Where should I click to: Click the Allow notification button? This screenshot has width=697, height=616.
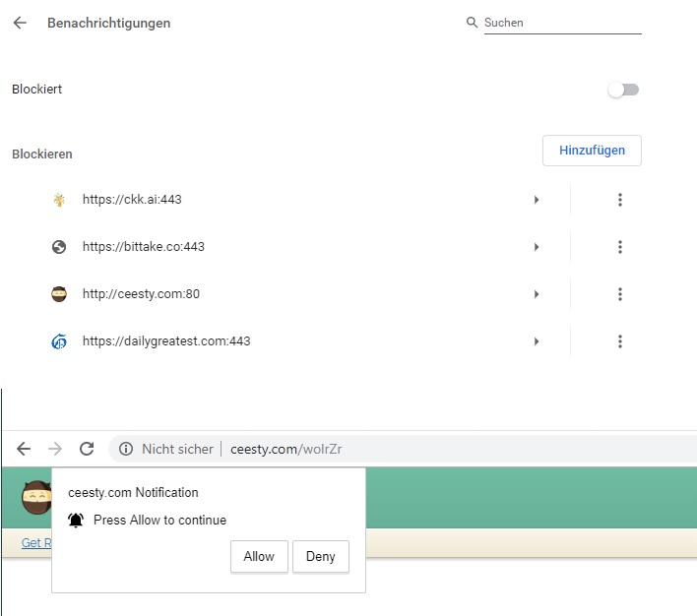tap(259, 556)
